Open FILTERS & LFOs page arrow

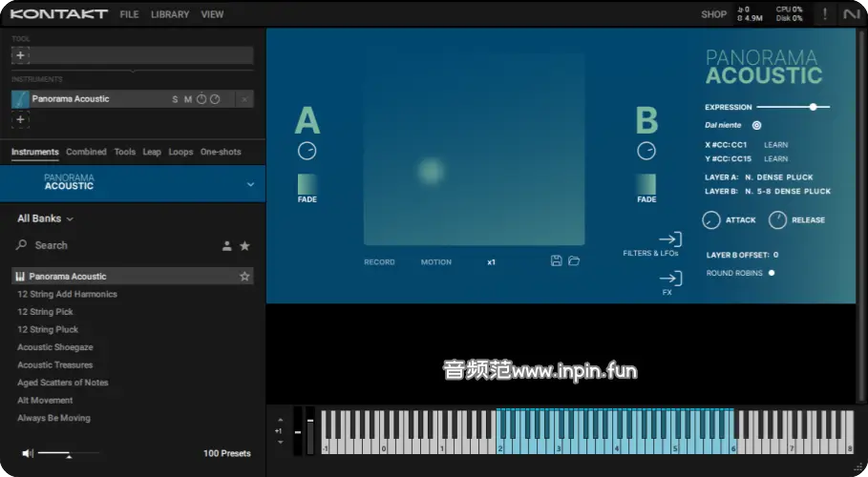pyautogui.click(x=670, y=239)
